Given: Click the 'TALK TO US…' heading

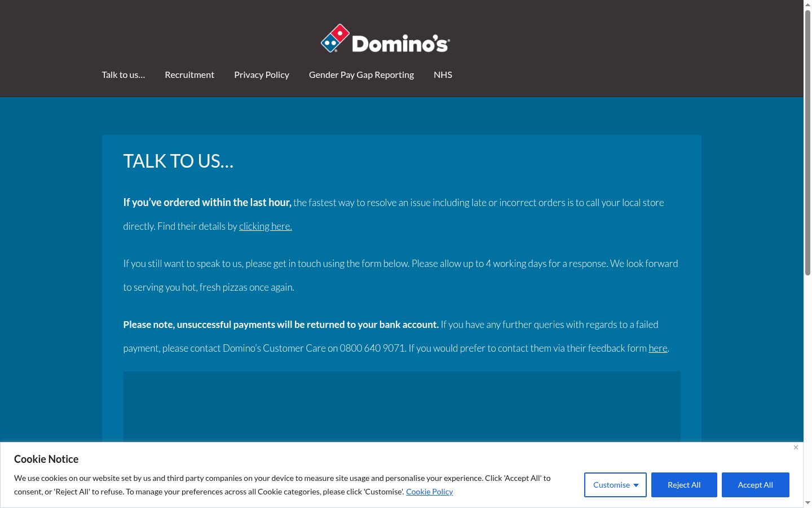Looking at the screenshot, I should tap(178, 161).
